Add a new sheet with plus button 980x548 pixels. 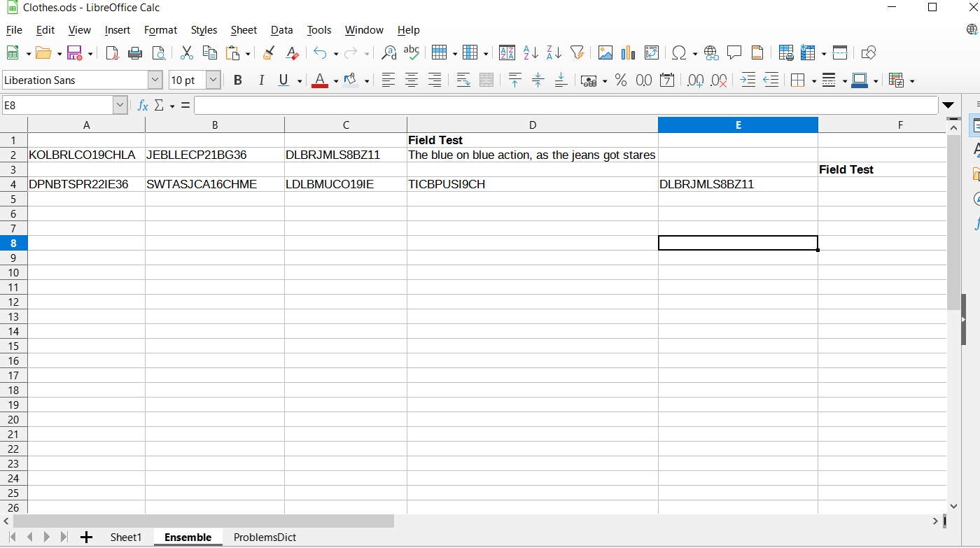click(x=86, y=538)
